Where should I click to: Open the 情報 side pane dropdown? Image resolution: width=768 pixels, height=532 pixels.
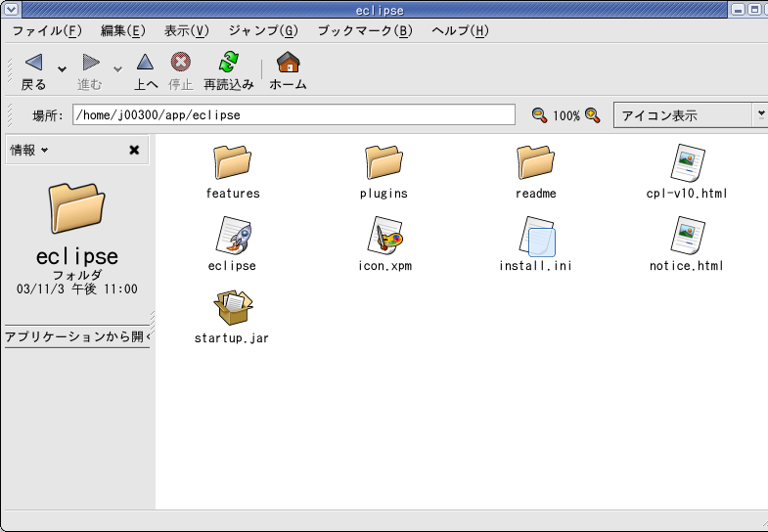pyautogui.click(x=29, y=150)
